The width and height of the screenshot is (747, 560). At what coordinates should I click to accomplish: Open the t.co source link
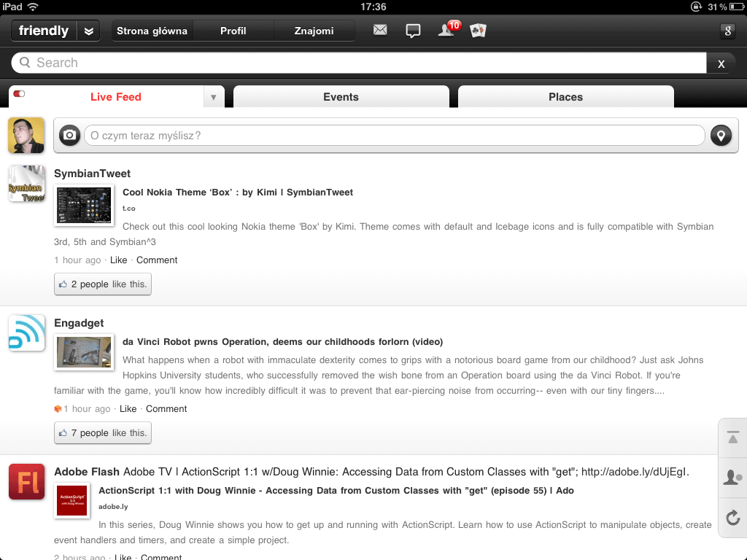click(128, 209)
